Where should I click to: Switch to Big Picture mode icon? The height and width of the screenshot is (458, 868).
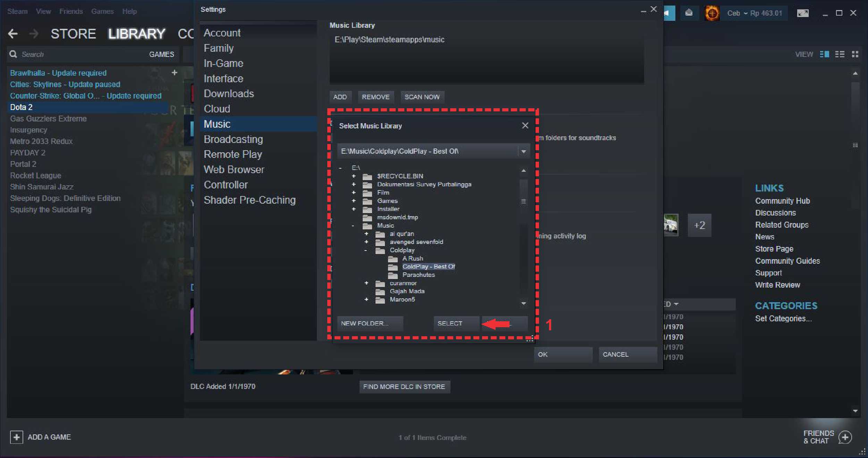(803, 13)
